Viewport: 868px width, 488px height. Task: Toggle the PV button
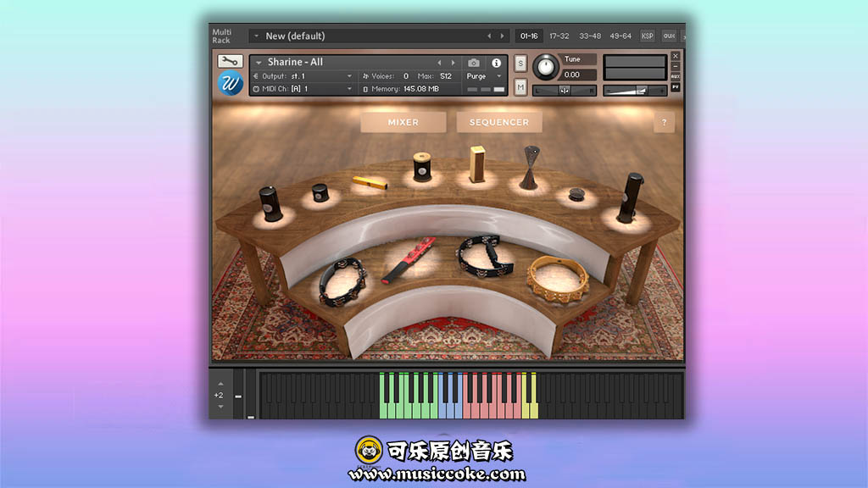coord(676,87)
